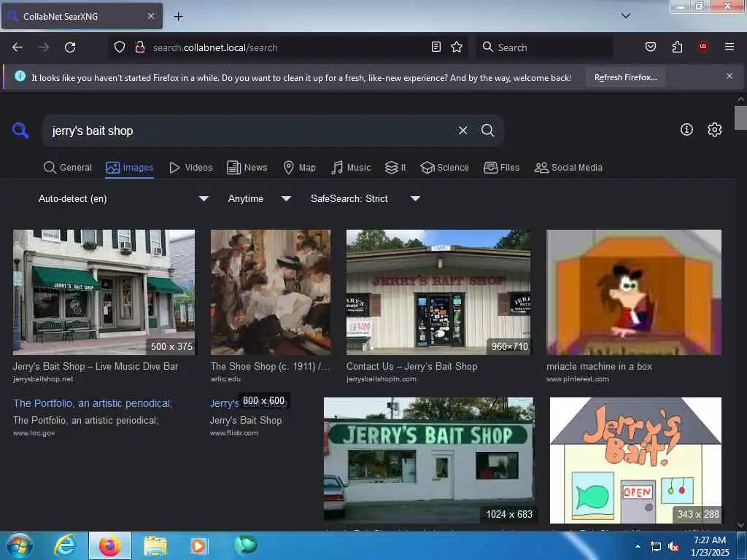Bookmark this page with star
Screen dimensions: 747x560
(457, 47)
